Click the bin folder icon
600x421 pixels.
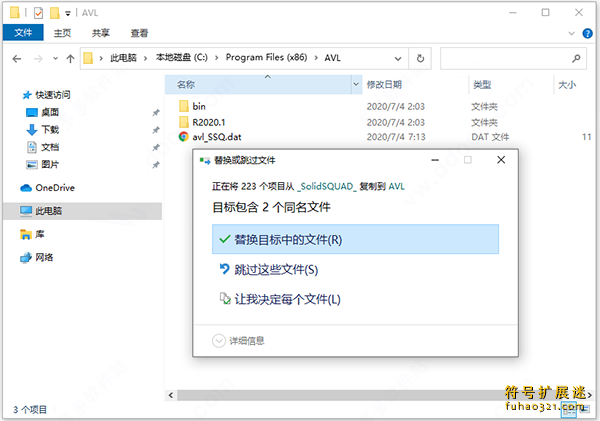[x=184, y=106]
